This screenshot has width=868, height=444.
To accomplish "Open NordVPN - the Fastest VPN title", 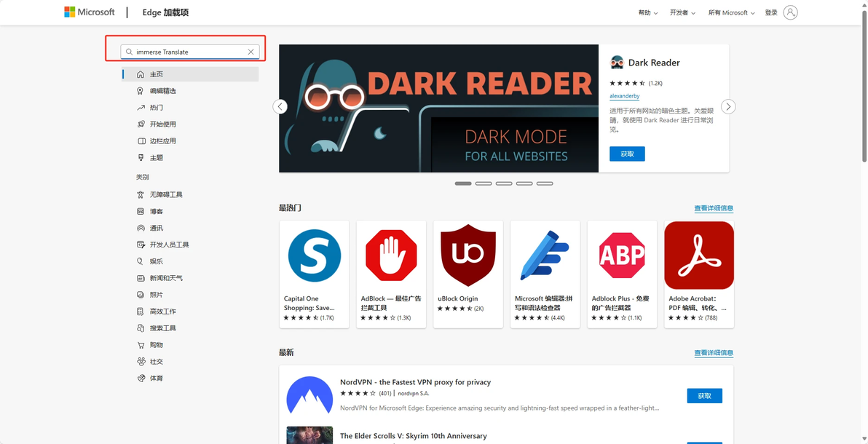I will tap(415, 382).
